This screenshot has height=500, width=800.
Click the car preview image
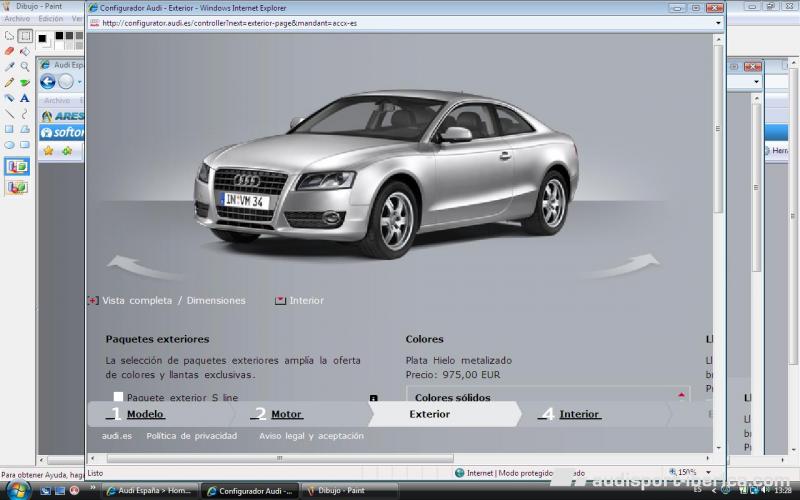point(386,173)
